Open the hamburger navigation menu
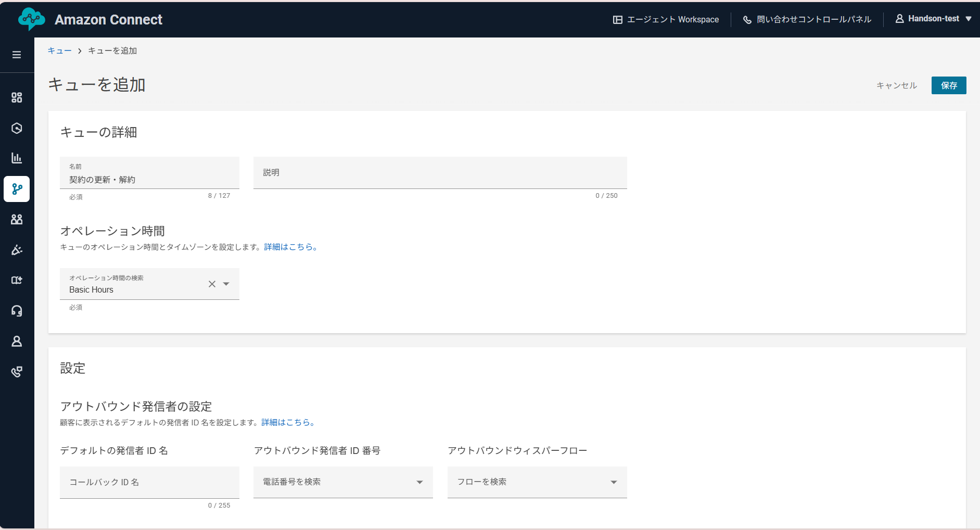The image size is (980, 530). (x=17, y=54)
